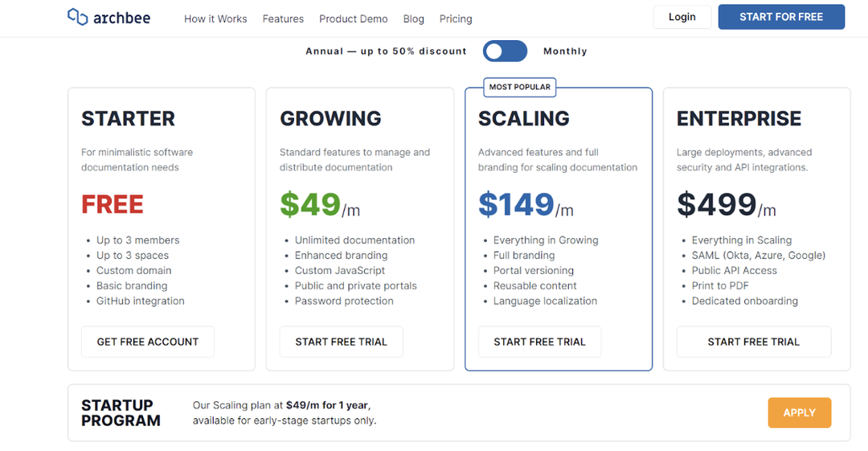
Task: Click GET FREE ACCOUNT on Starter plan
Action: (148, 342)
